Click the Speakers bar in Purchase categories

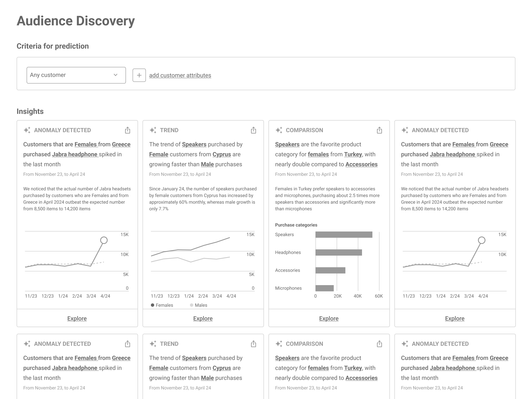tap(344, 235)
